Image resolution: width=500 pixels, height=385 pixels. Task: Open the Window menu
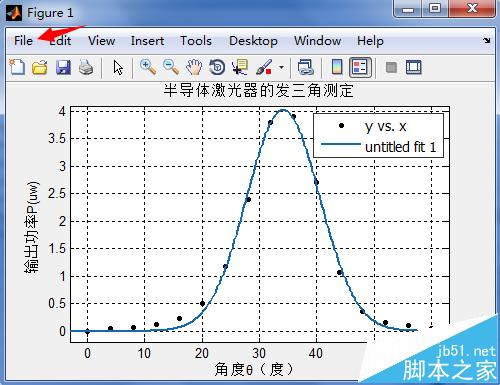(x=317, y=41)
